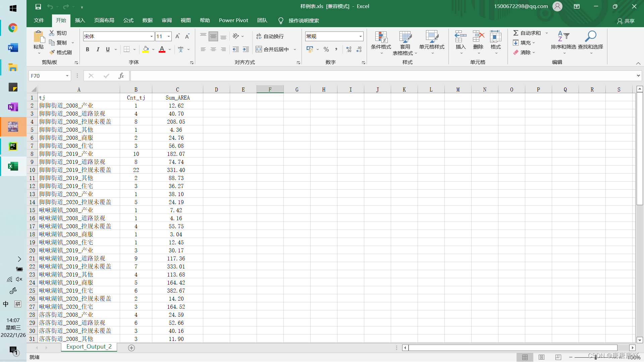Expand the number format dropdown
Image resolution: width=644 pixels, height=362 pixels.
(361, 36)
